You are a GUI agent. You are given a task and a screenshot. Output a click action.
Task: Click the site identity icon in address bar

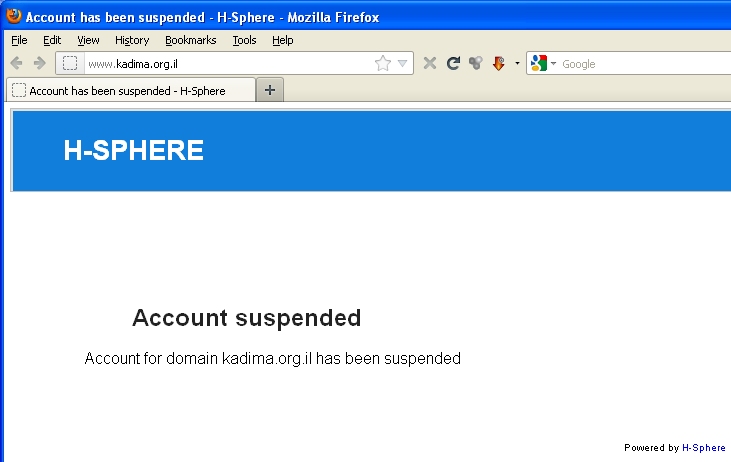click(70, 63)
